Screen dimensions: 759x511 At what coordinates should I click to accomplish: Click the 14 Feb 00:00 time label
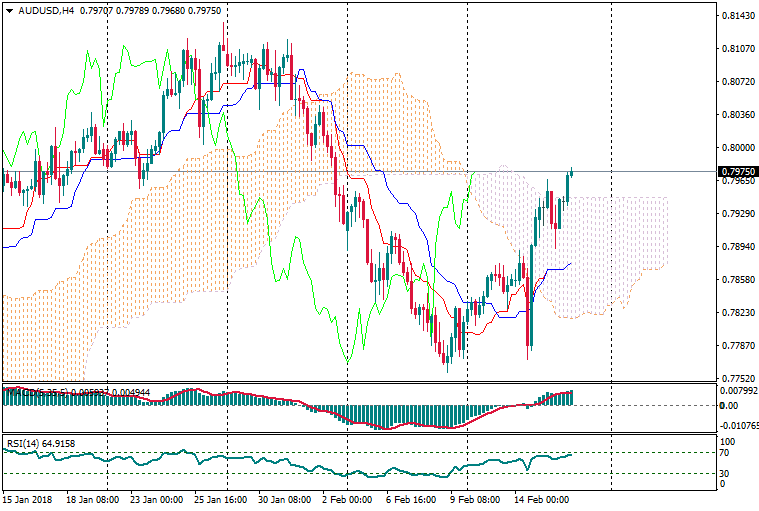tap(540, 498)
